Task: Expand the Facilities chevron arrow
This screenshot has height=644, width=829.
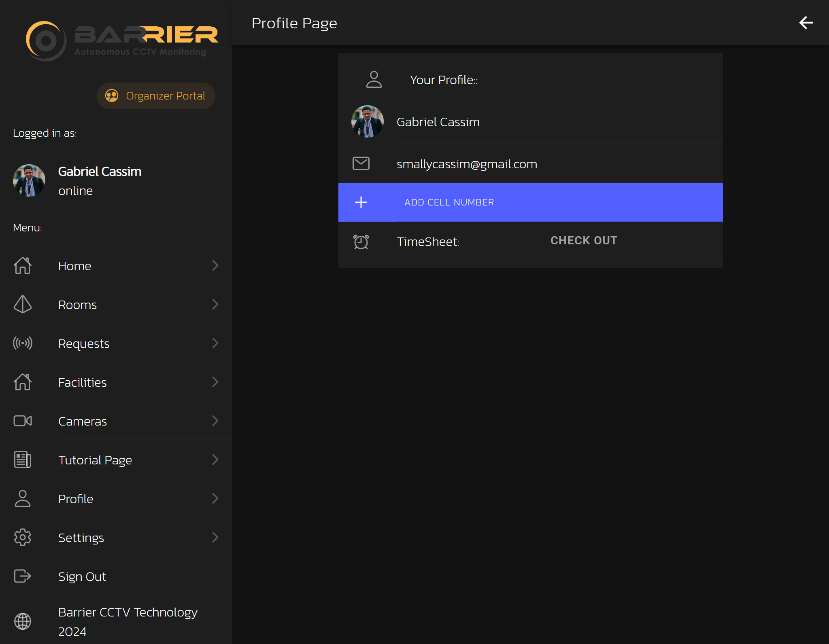Action: [215, 382]
